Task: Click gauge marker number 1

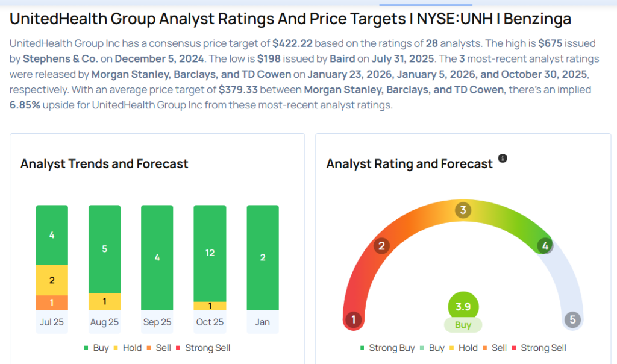Action: tap(354, 319)
